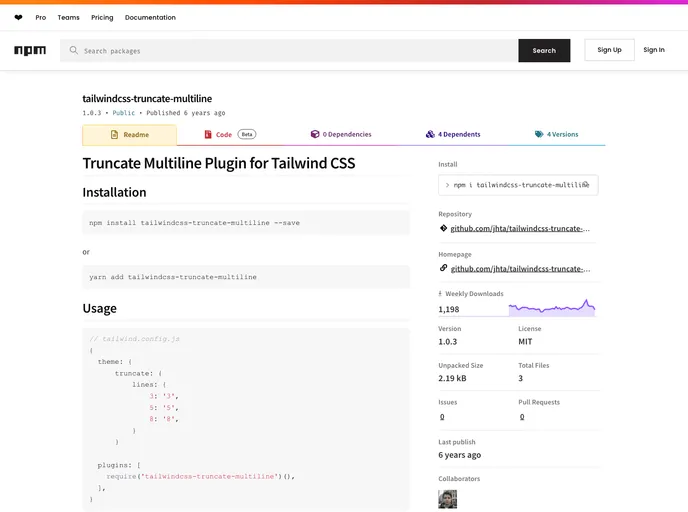Open the Teams menu item
This screenshot has height=512, width=688.
pos(68,18)
